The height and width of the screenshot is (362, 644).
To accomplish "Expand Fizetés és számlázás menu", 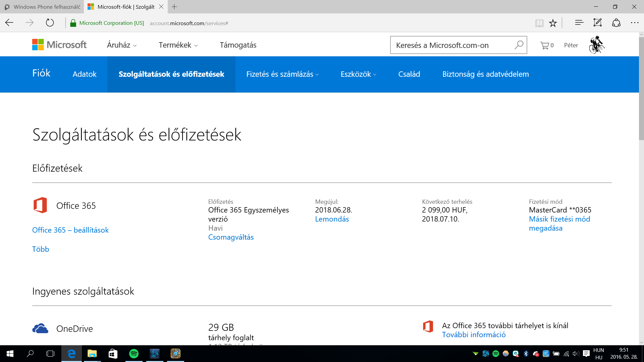I will pos(282,74).
